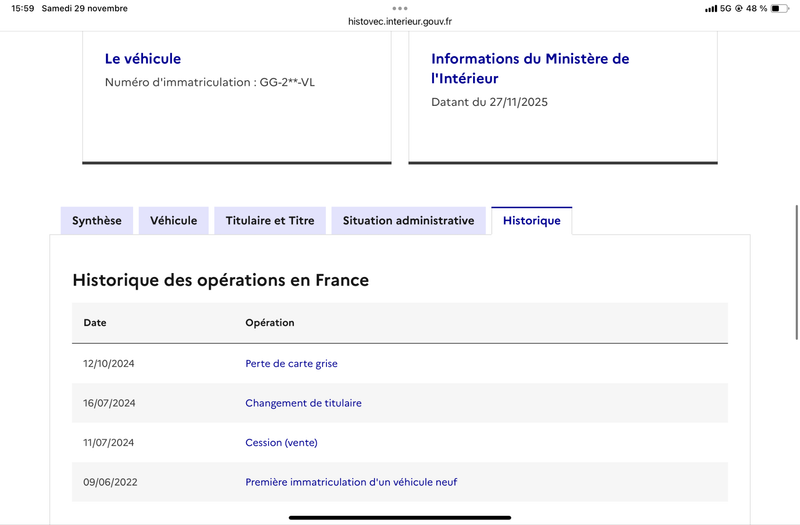The width and height of the screenshot is (800, 525).
Task: Tap the orientation lock status icon
Action: (x=738, y=8)
